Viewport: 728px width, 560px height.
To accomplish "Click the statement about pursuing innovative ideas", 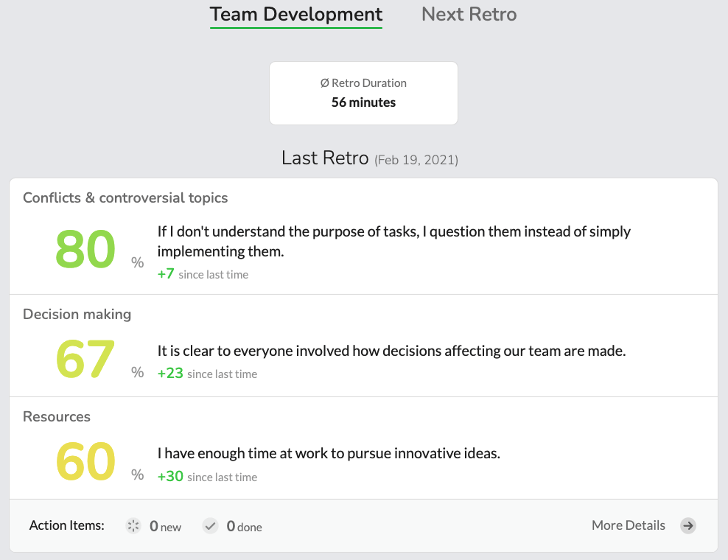I will [329, 453].
